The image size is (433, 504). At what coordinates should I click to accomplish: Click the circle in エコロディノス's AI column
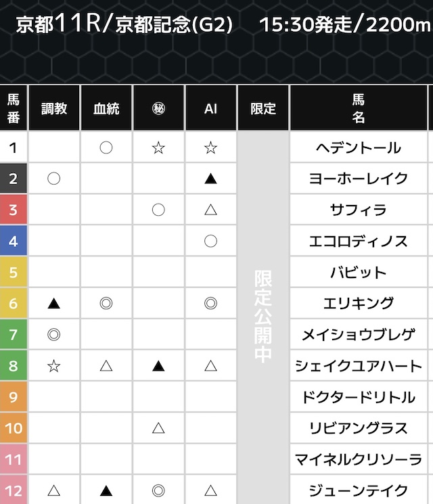[x=210, y=242]
